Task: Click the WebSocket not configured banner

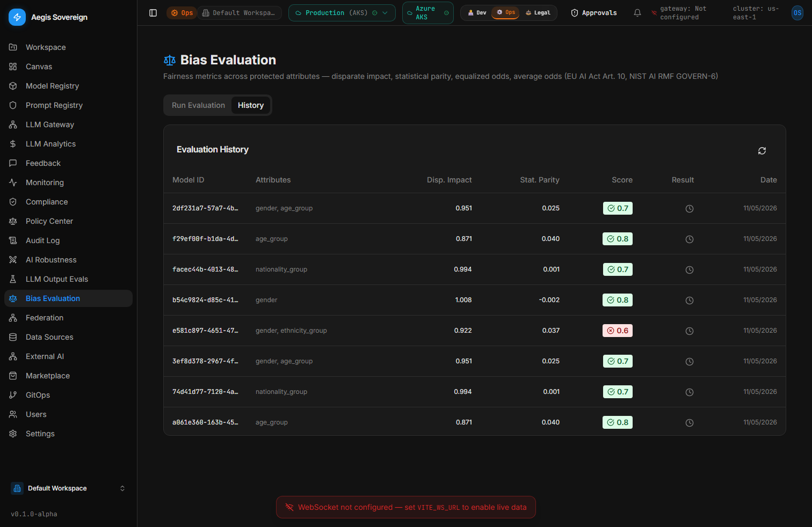Action: (x=406, y=507)
